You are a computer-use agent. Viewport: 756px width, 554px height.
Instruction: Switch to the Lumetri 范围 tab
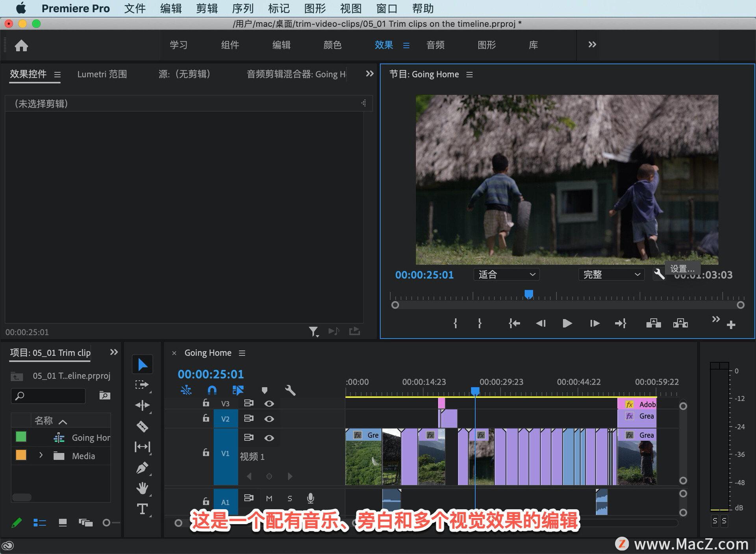(x=102, y=74)
